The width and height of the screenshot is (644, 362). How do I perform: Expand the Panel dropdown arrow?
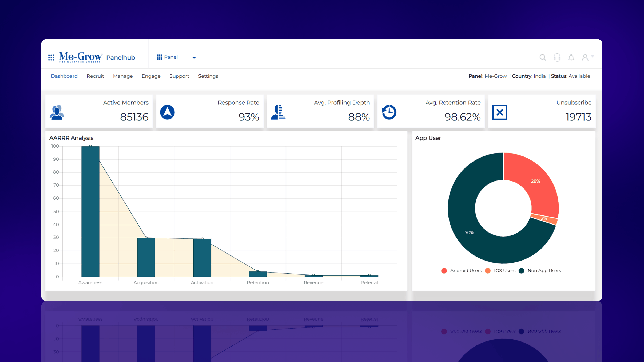click(194, 58)
